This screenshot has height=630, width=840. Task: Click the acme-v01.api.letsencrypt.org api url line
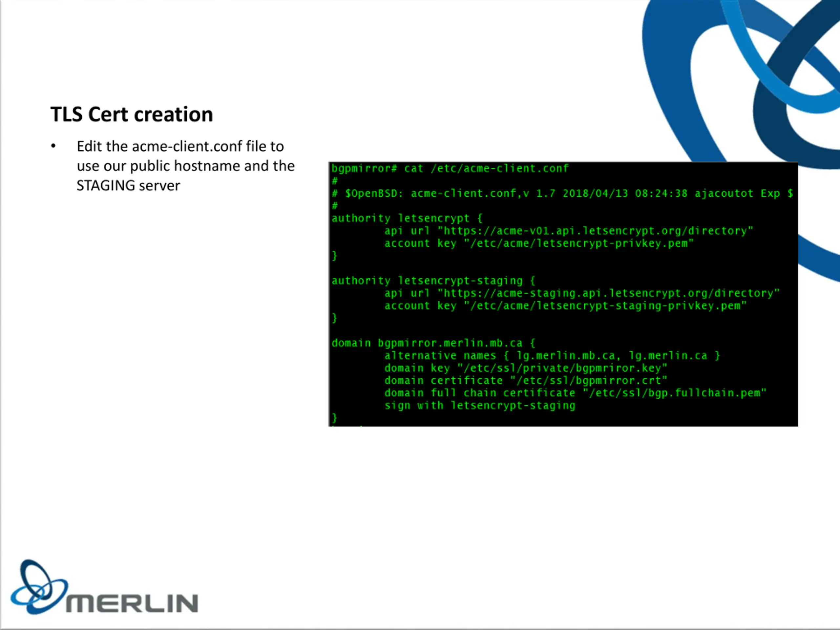tap(569, 231)
